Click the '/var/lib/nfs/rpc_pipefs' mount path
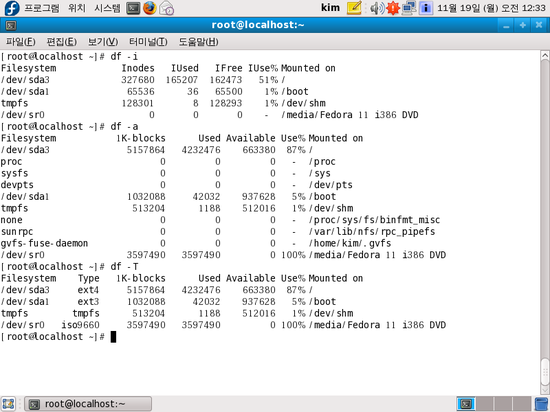This screenshot has width=550, height=412. pos(372,232)
